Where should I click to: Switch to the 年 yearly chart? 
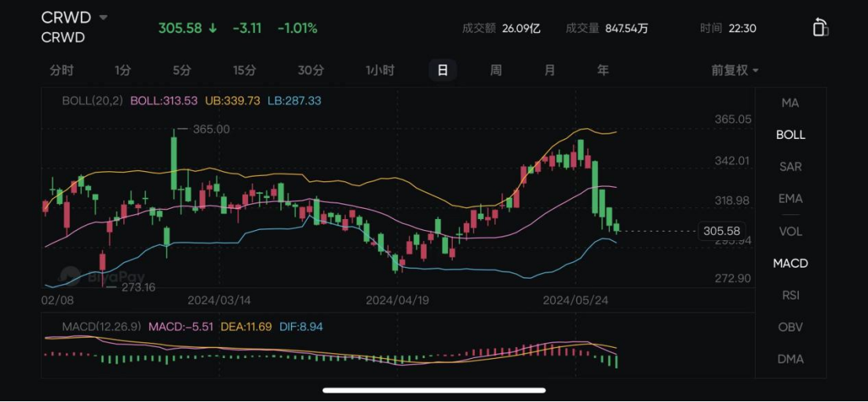[x=602, y=71]
